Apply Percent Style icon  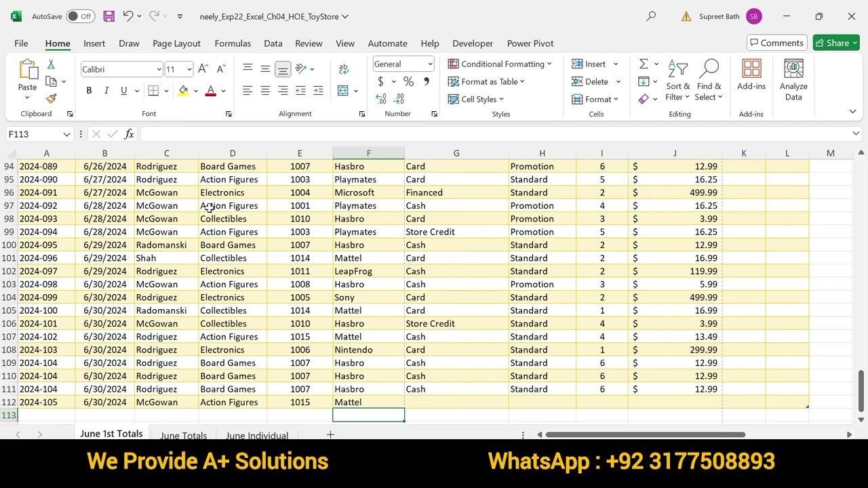408,81
